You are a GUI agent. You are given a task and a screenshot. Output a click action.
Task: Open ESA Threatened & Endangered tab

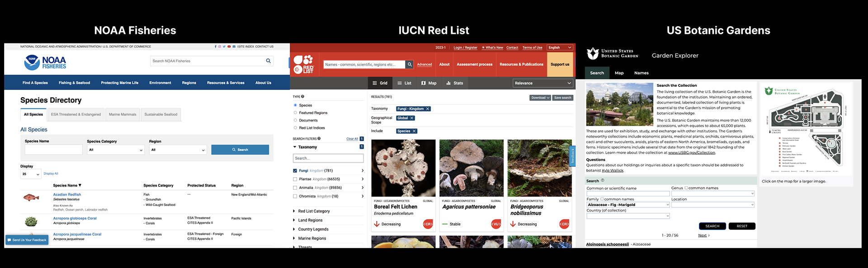[76, 115]
